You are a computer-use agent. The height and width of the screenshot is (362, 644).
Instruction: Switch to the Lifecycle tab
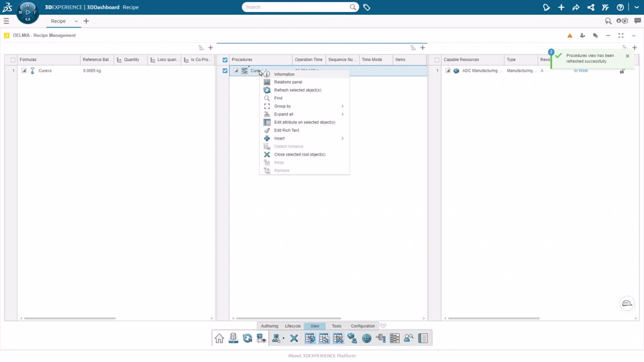click(x=293, y=326)
